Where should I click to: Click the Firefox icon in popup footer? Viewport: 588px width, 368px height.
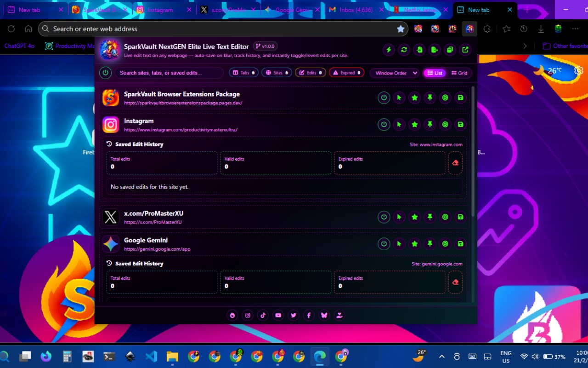(x=232, y=315)
